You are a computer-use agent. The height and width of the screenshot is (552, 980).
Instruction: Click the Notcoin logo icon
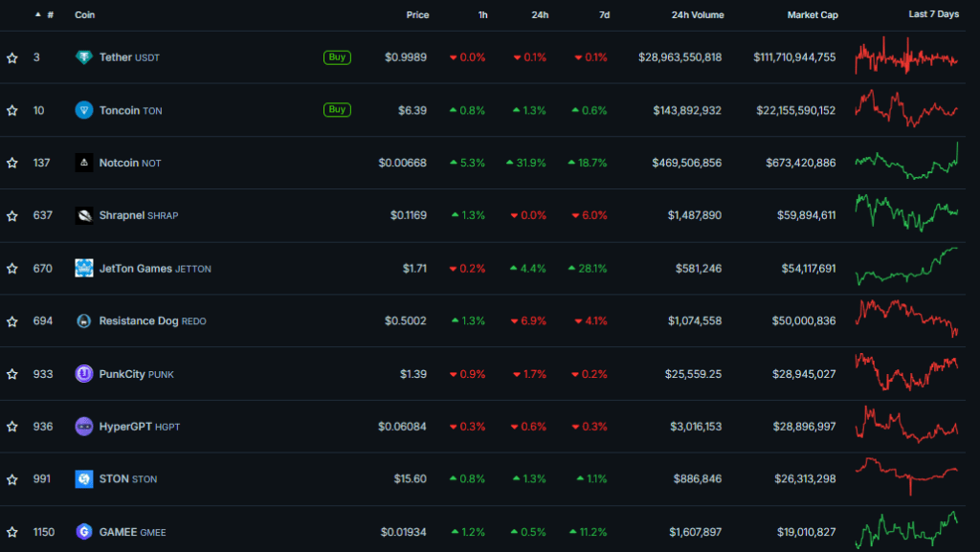point(84,163)
